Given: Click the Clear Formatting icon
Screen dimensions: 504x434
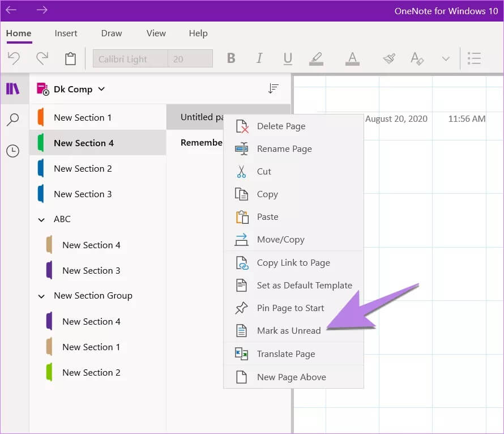Looking at the screenshot, I should [417, 58].
